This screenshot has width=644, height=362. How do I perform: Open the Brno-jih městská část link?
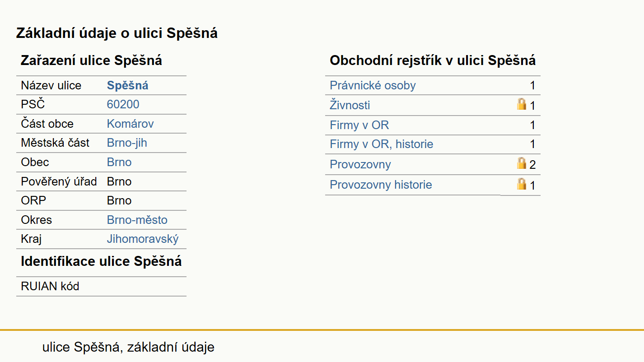[127, 143]
